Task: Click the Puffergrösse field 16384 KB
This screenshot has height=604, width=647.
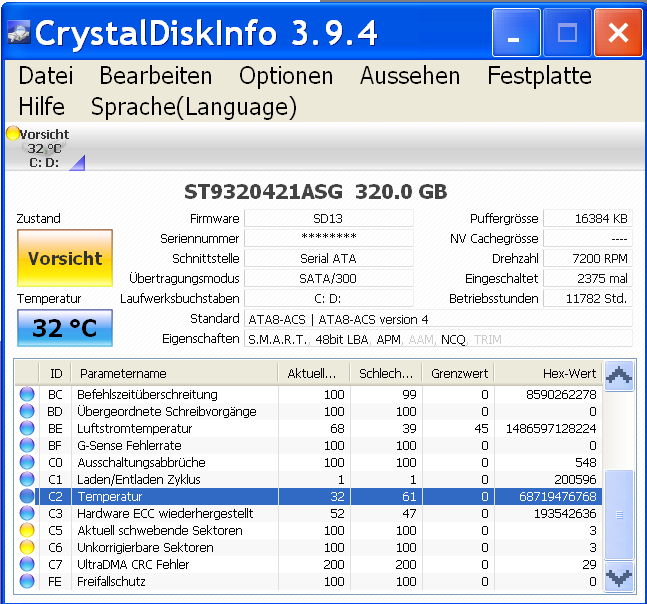Action: pos(588,218)
